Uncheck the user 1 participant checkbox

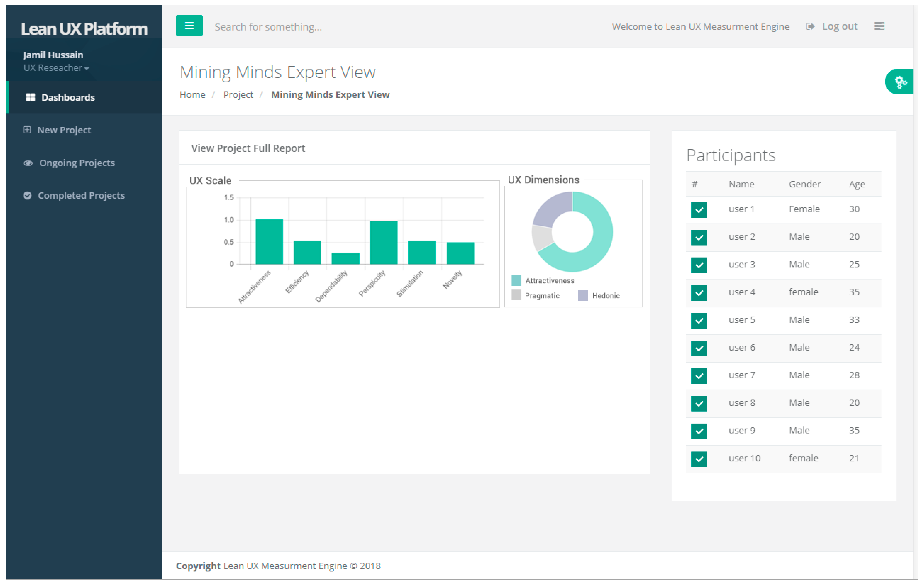click(699, 210)
